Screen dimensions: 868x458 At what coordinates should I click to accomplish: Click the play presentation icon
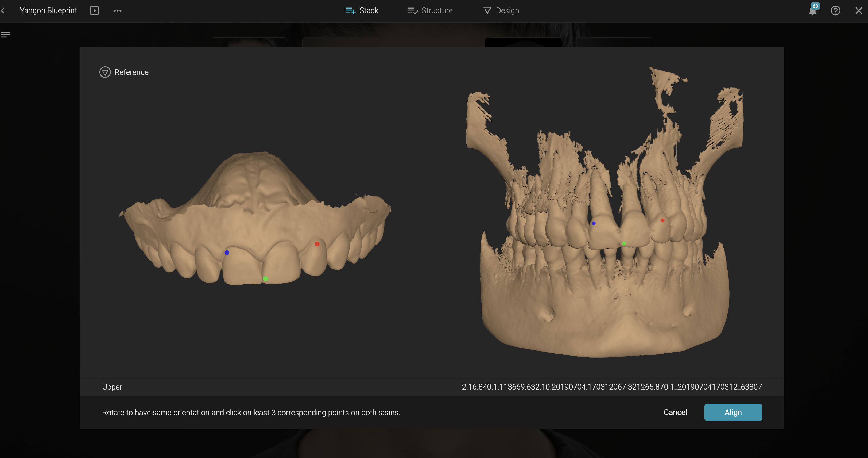coord(94,10)
